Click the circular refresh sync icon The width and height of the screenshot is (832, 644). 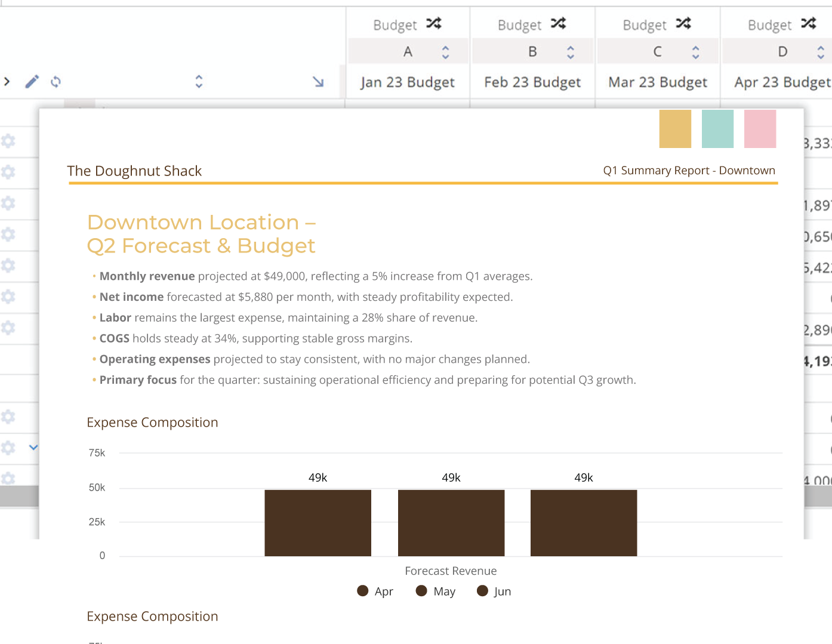pyautogui.click(x=56, y=81)
